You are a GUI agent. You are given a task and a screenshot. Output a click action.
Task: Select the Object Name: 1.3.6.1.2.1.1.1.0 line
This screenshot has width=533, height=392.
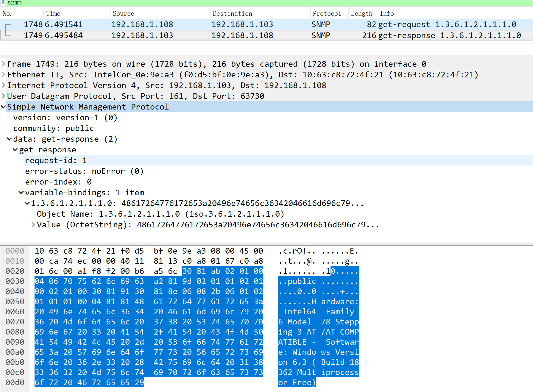click(x=160, y=214)
